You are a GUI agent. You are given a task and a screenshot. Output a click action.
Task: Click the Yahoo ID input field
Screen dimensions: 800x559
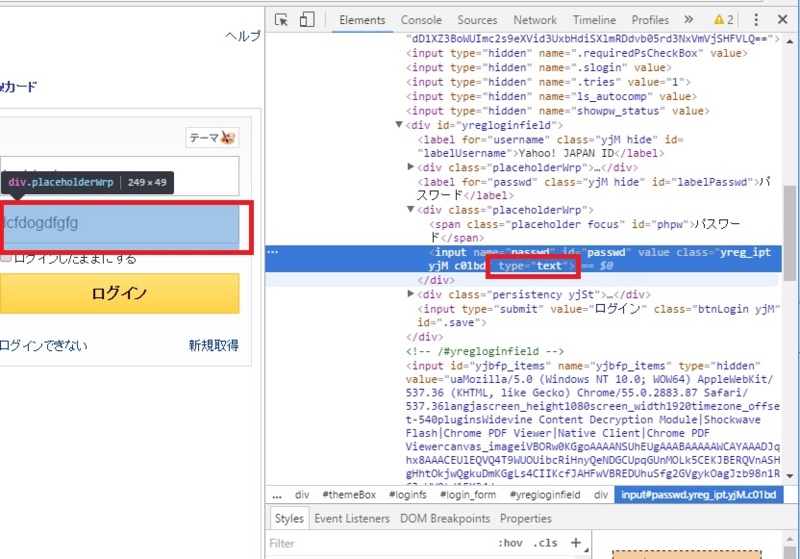[x=119, y=176]
